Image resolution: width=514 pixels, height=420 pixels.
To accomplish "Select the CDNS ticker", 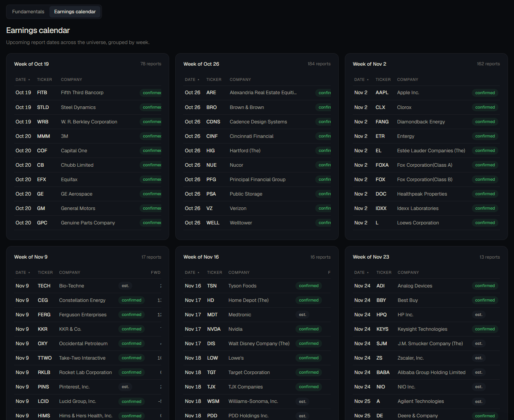I will tap(213, 122).
